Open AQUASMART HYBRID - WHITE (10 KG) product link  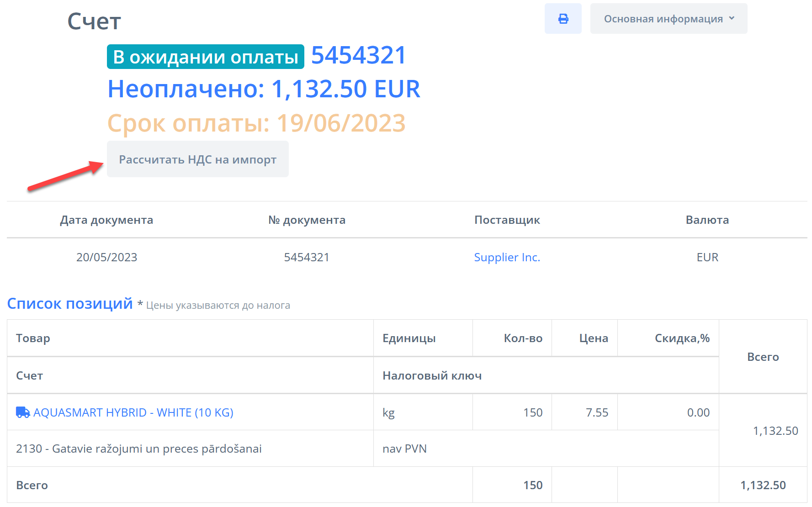(x=133, y=412)
